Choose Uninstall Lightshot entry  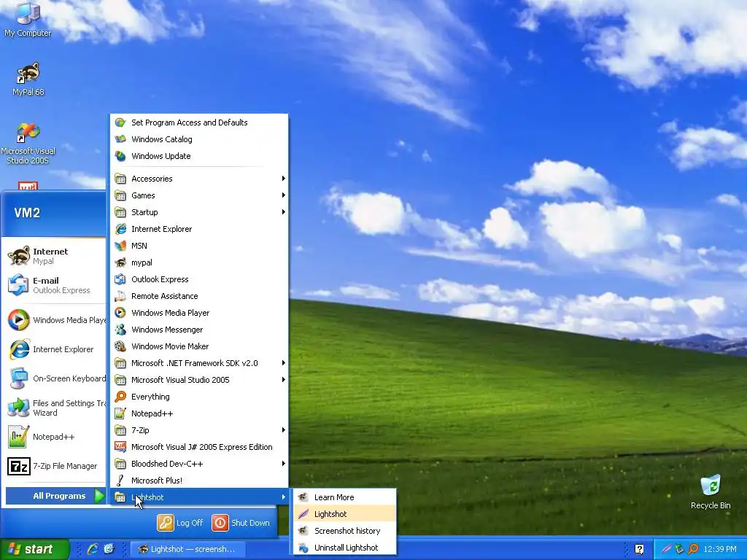[x=344, y=548]
